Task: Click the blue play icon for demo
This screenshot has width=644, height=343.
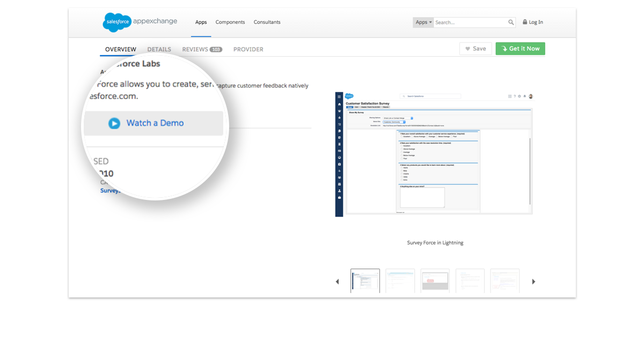Action: coord(114,123)
